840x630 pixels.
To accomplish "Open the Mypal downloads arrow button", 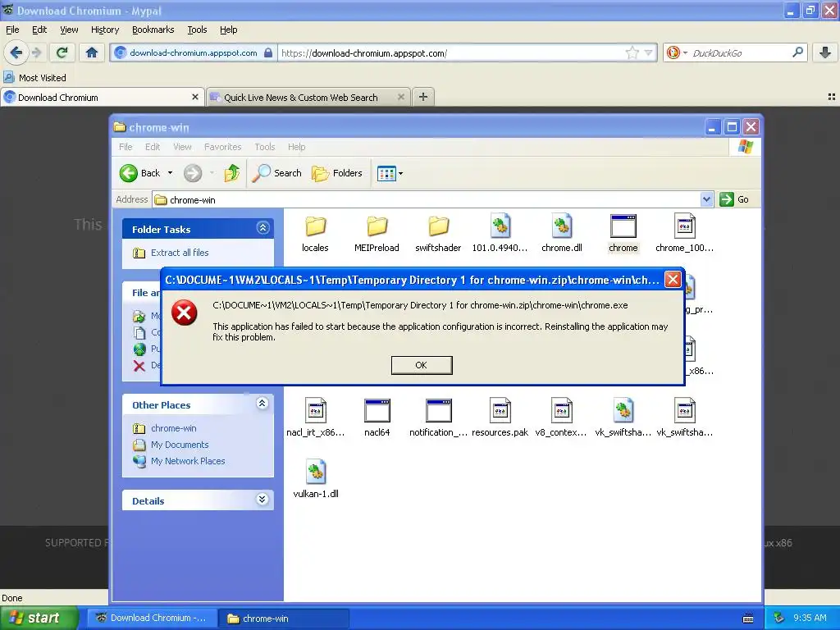I will pyautogui.click(x=825, y=52).
